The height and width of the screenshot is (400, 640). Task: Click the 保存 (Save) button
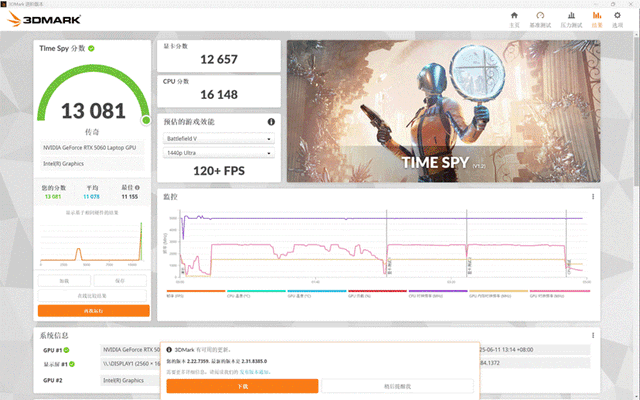coord(120,281)
